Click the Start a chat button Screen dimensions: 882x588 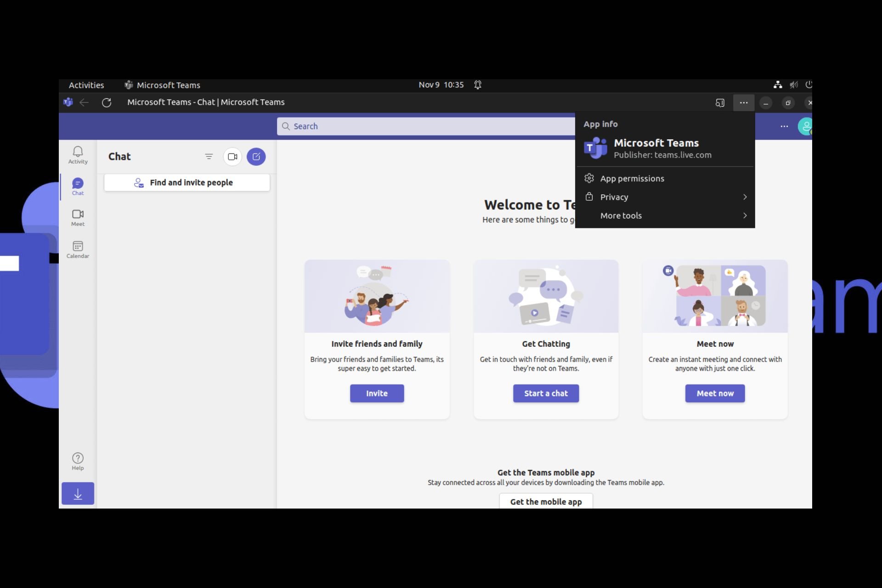pos(546,393)
